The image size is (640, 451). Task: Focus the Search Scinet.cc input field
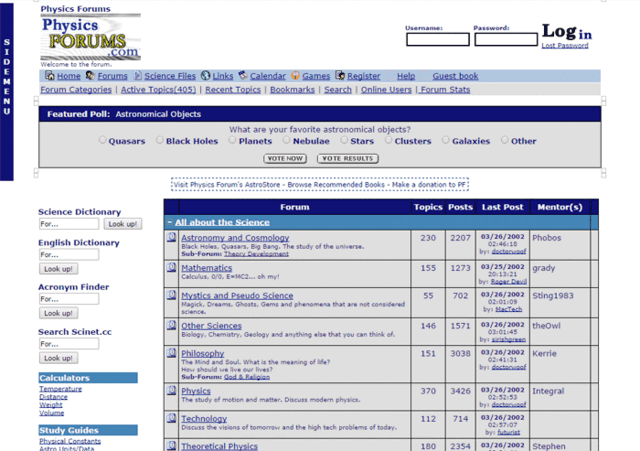click(69, 344)
